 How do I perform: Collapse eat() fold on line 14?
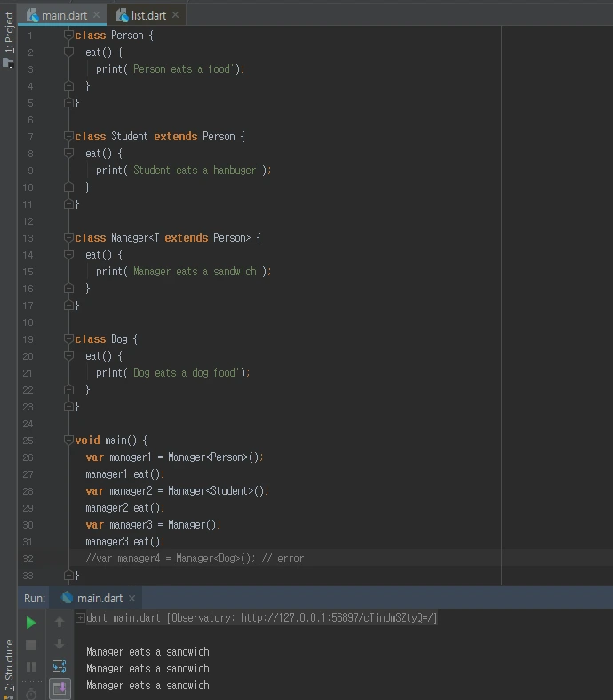click(x=68, y=254)
